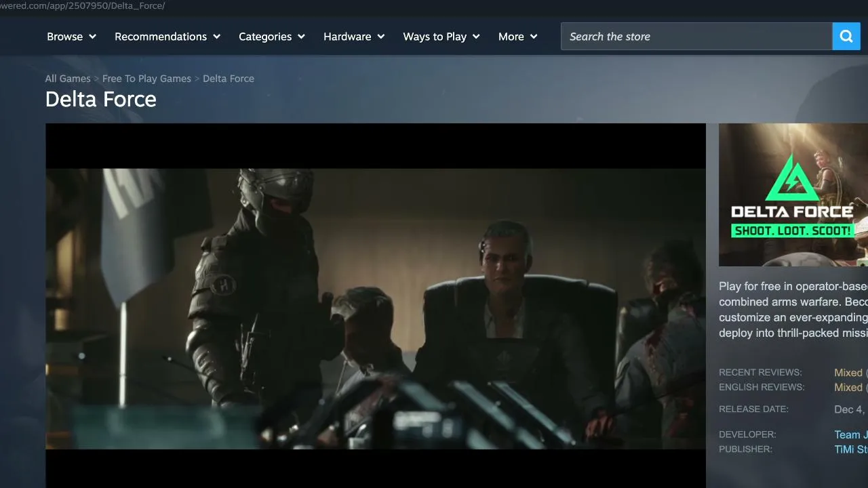Screen dimensions: 868x488
Task: Open the developer link beside DEVELOPER
Action: (x=851, y=434)
